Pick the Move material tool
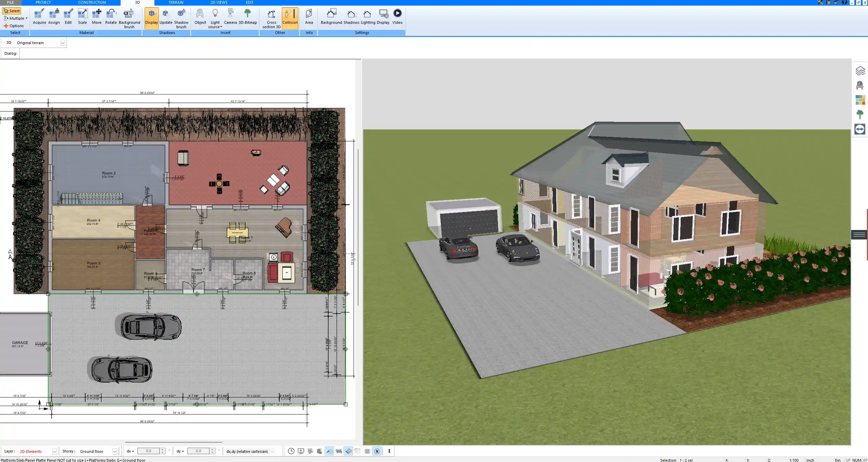This screenshot has height=462, width=868. point(97,17)
